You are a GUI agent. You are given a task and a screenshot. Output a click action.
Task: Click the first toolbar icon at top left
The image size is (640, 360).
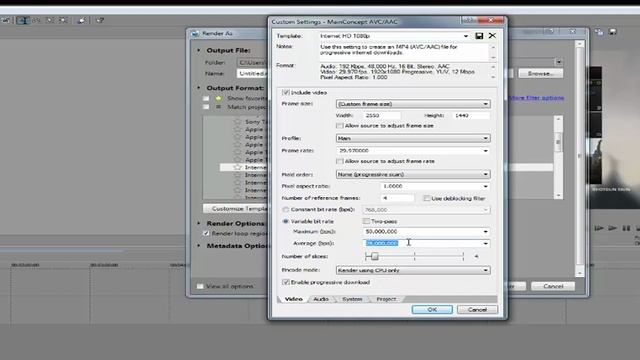pyautogui.click(x=5, y=20)
